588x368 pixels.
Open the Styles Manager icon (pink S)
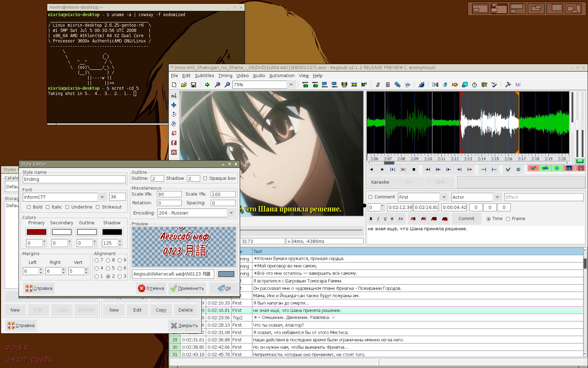tap(378, 84)
